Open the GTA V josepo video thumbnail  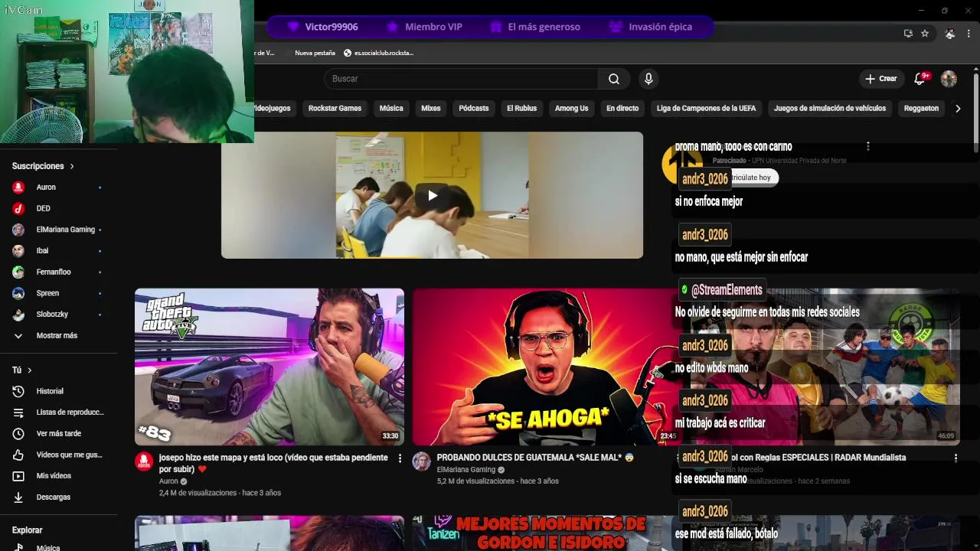(269, 367)
